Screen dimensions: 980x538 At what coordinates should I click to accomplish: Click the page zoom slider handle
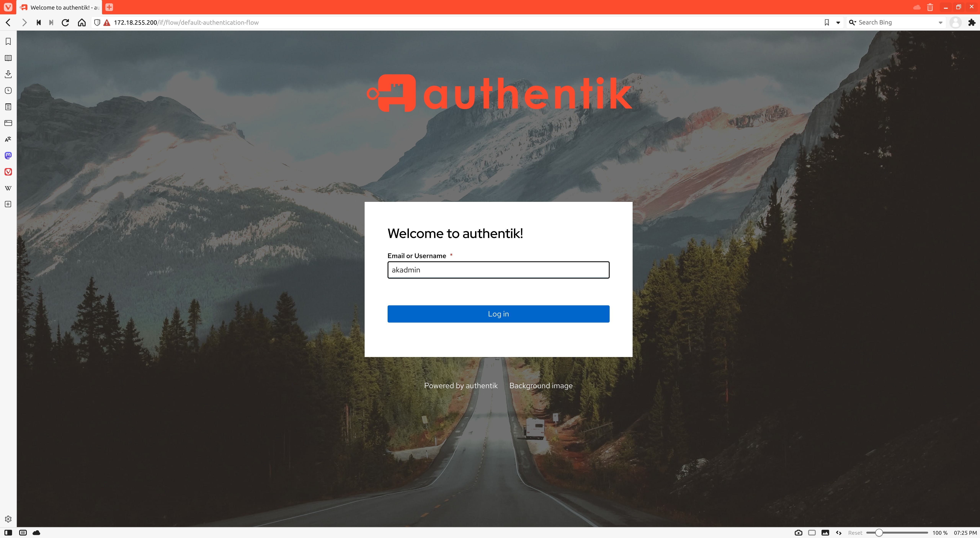point(879,533)
